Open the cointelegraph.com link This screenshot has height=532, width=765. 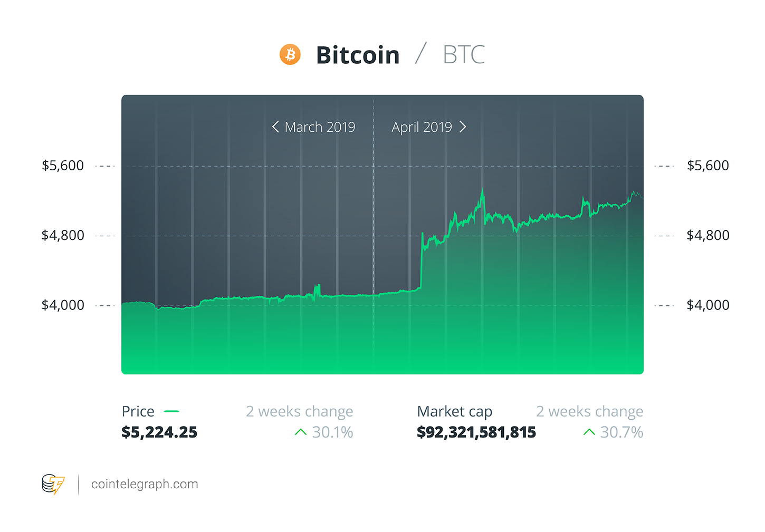pos(145,484)
